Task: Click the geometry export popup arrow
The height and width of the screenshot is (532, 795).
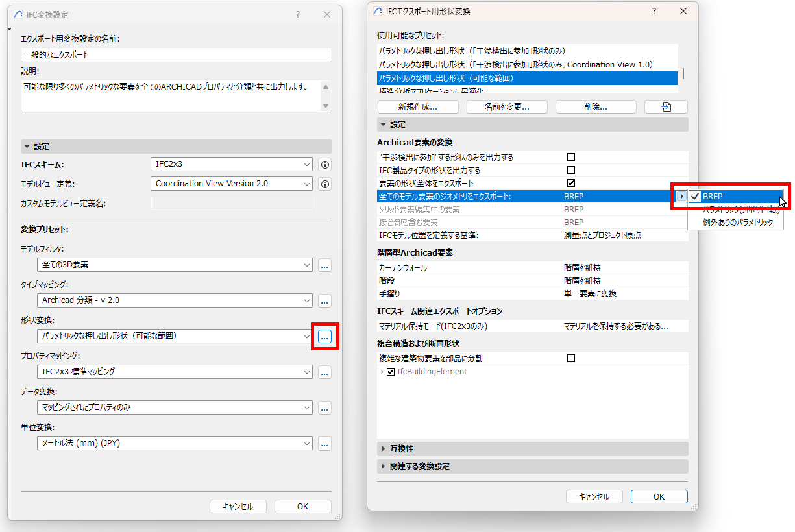Action: [682, 196]
